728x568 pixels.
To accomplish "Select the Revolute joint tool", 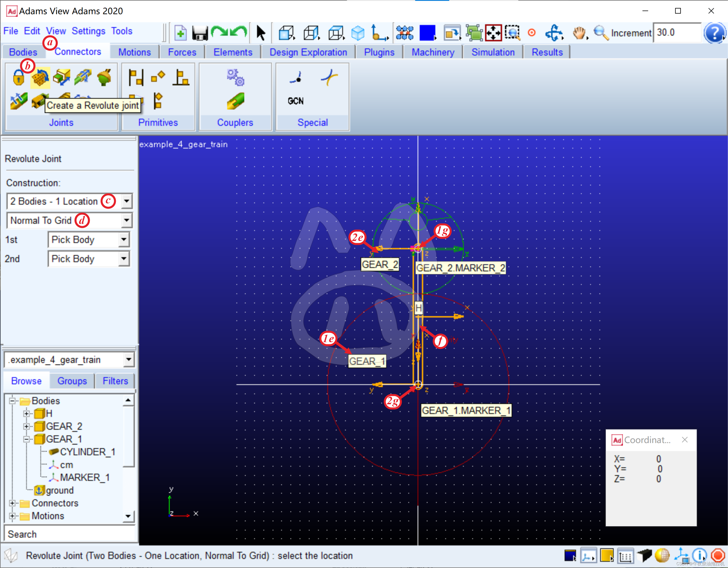I will click(x=40, y=78).
